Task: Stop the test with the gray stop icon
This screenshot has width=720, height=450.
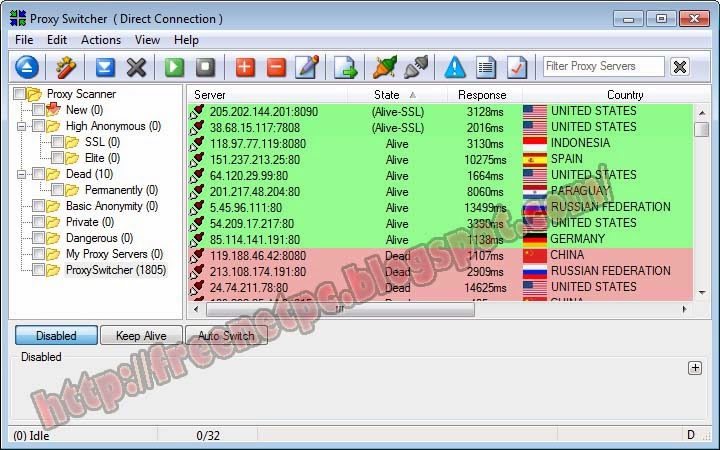Action: coord(206,67)
